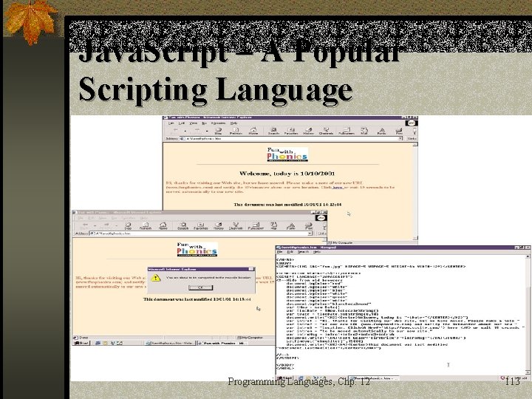
Task: Open the View menu in the Welcome-page browser
Action: click(x=194, y=123)
